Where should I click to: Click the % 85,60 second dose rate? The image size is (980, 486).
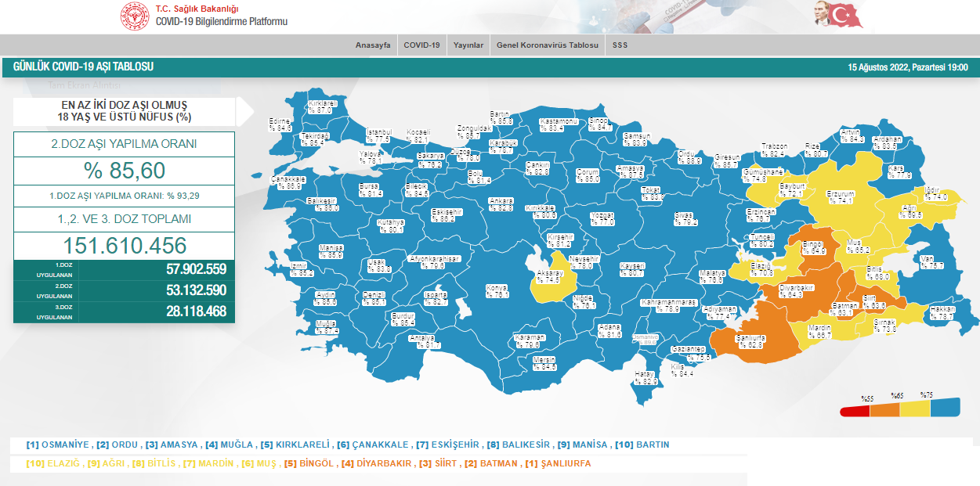[124, 170]
